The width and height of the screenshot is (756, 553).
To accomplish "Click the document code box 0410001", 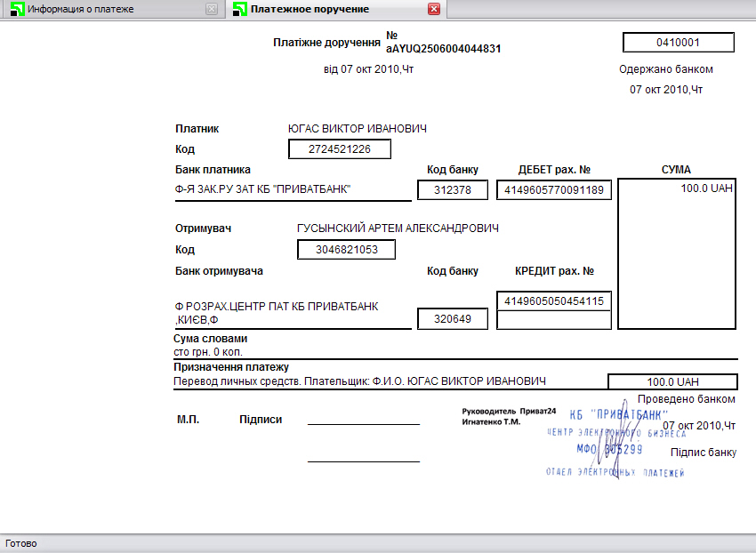I will (679, 43).
